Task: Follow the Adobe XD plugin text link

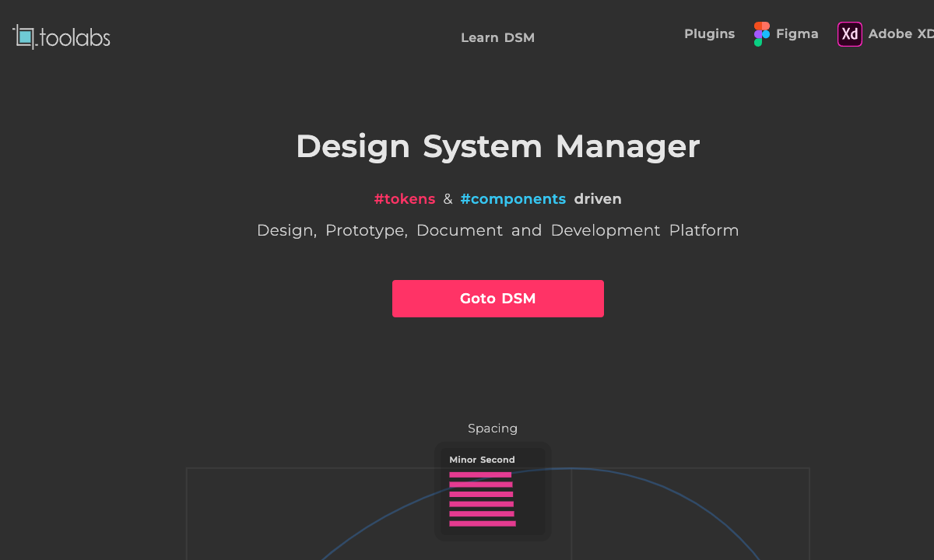Action: [901, 34]
